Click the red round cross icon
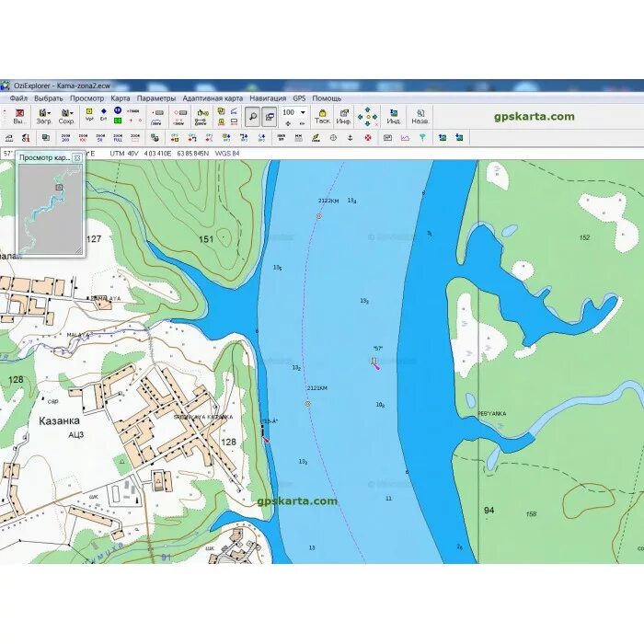Image resolution: width=644 pixels, height=644 pixels. [x=368, y=138]
